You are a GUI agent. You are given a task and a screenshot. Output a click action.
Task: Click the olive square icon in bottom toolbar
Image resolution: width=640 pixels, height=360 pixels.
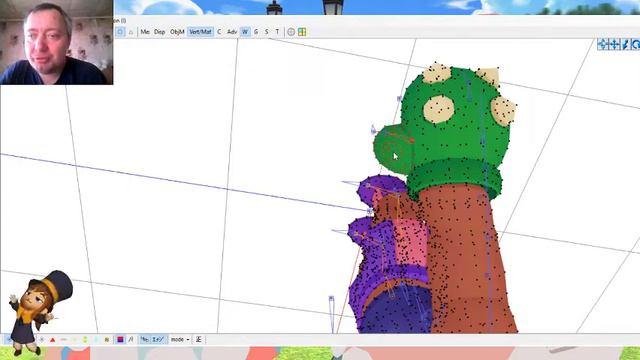(107, 340)
